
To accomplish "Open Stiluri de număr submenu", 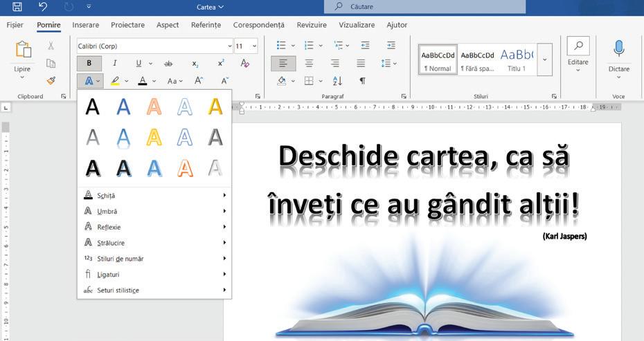I will [x=154, y=259].
